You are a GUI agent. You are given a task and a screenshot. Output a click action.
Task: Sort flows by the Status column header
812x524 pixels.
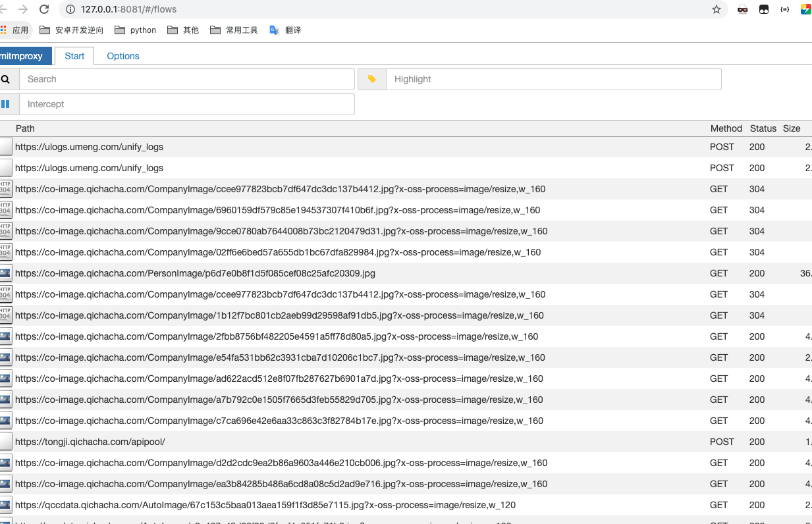(763, 128)
